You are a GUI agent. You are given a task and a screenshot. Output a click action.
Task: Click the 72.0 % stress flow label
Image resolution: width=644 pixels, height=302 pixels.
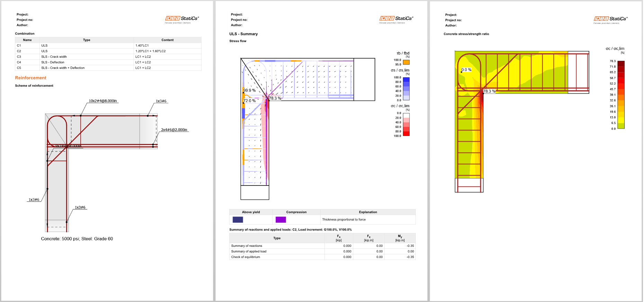(249, 101)
